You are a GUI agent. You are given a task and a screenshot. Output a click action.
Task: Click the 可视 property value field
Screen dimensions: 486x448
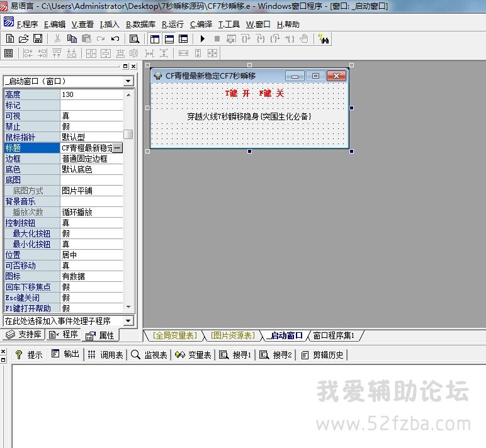(x=91, y=116)
